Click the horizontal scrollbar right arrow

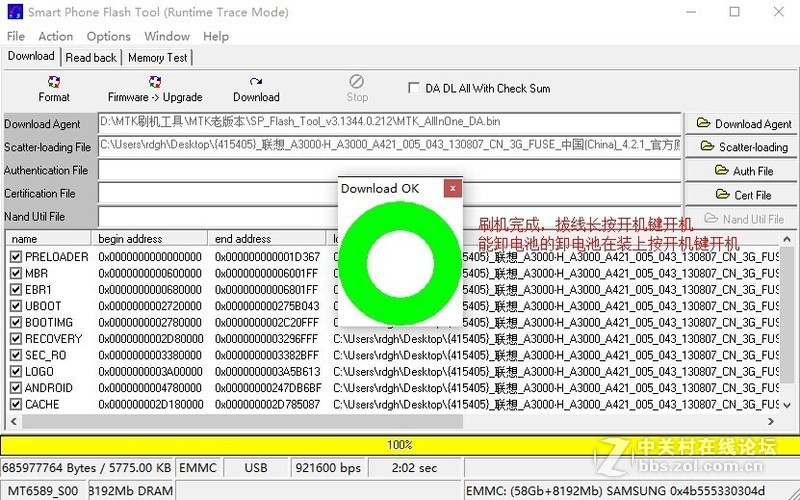771,421
